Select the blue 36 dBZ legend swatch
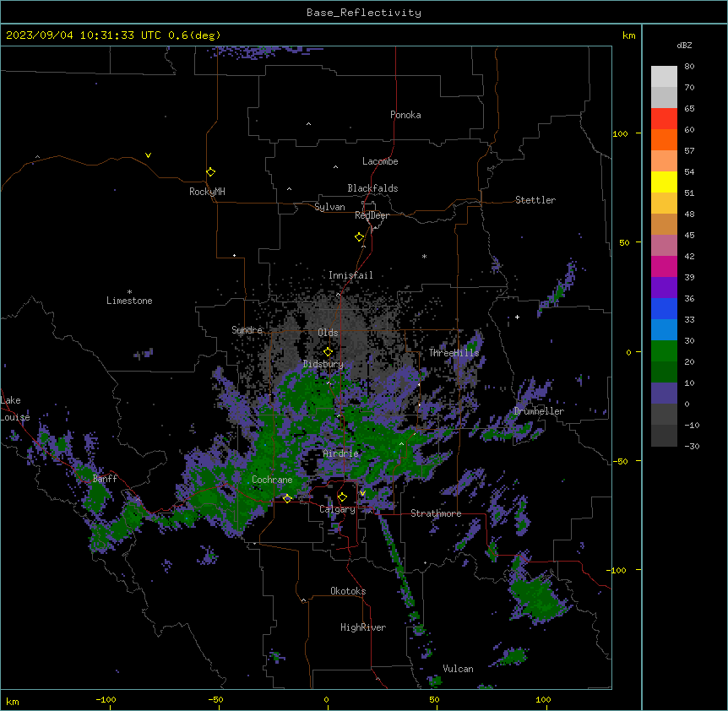728x711 pixels. [664, 308]
